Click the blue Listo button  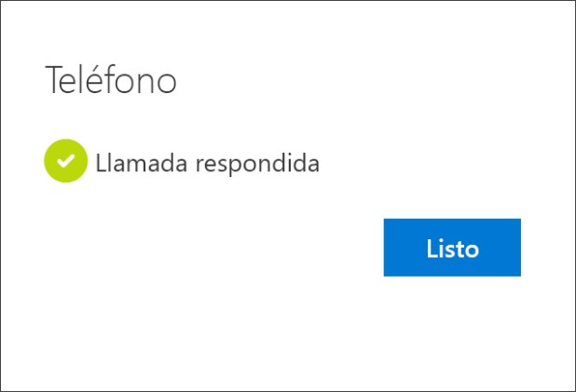[x=452, y=248]
